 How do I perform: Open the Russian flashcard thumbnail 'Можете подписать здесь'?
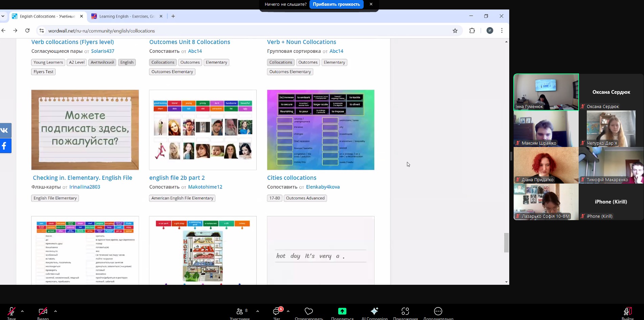[85, 130]
